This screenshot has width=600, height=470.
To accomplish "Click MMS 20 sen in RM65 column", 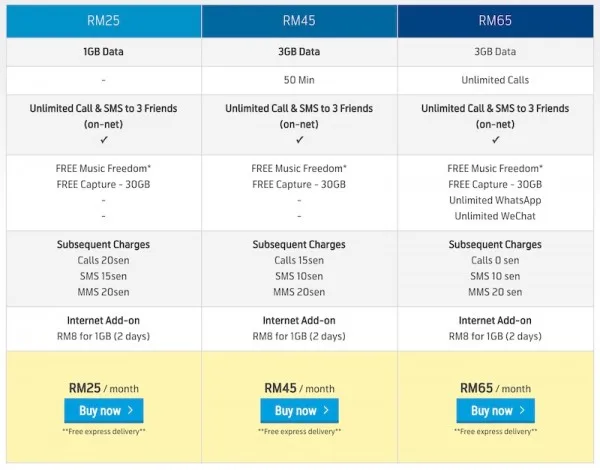I will (x=495, y=292).
